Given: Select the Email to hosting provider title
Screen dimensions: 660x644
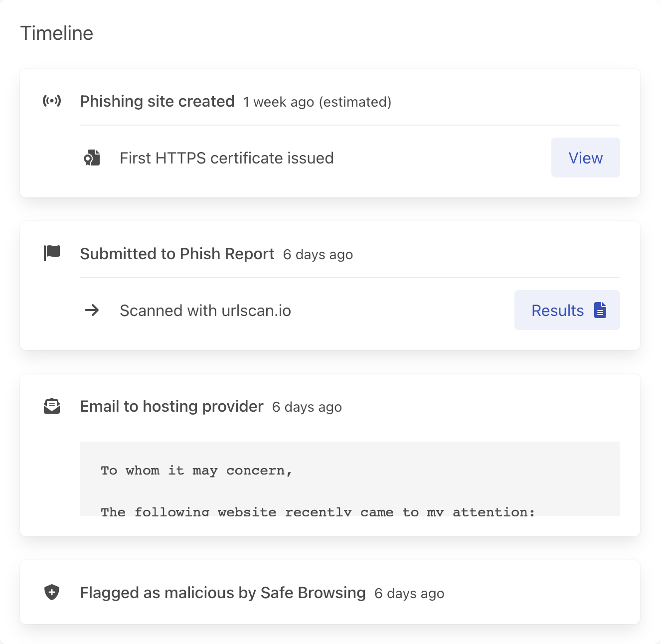Looking at the screenshot, I should [171, 406].
